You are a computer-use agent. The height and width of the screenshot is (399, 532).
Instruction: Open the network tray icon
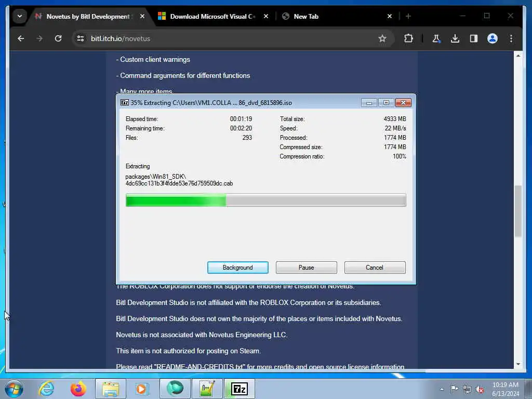click(467, 389)
